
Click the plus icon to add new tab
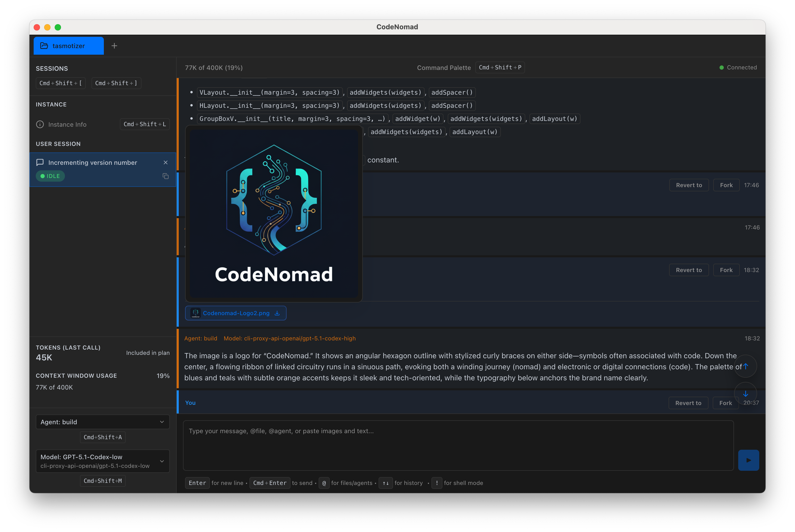(x=114, y=46)
